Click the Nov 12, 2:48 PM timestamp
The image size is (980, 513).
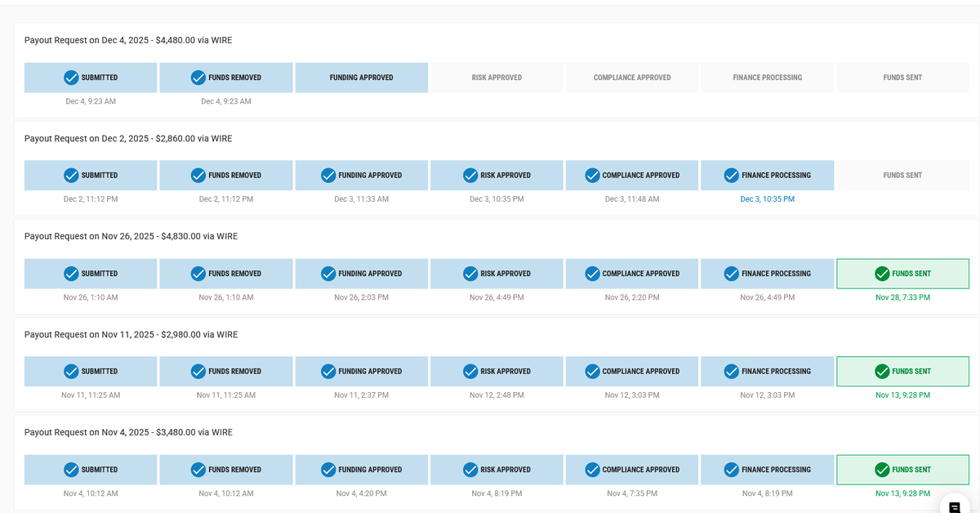[497, 395]
